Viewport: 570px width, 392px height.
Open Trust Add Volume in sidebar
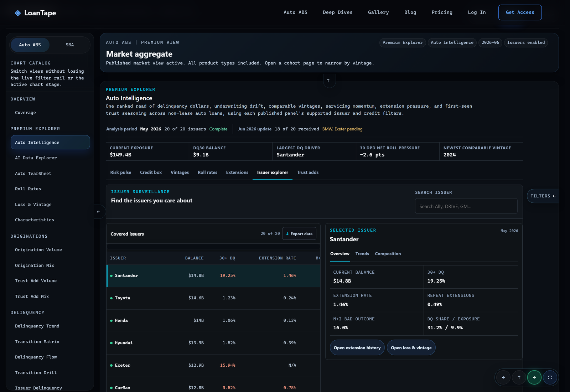(50, 281)
